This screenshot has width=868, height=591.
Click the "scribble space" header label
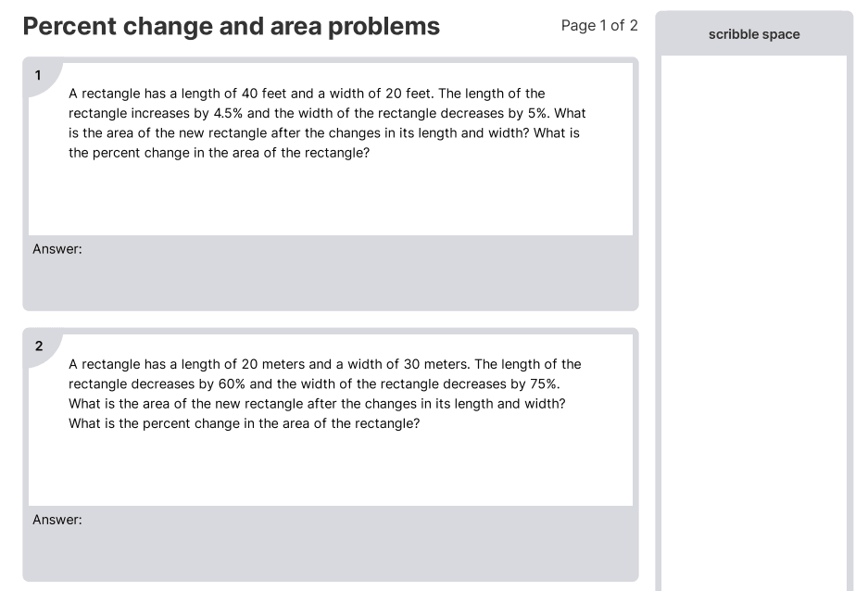pyautogui.click(x=753, y=34)
